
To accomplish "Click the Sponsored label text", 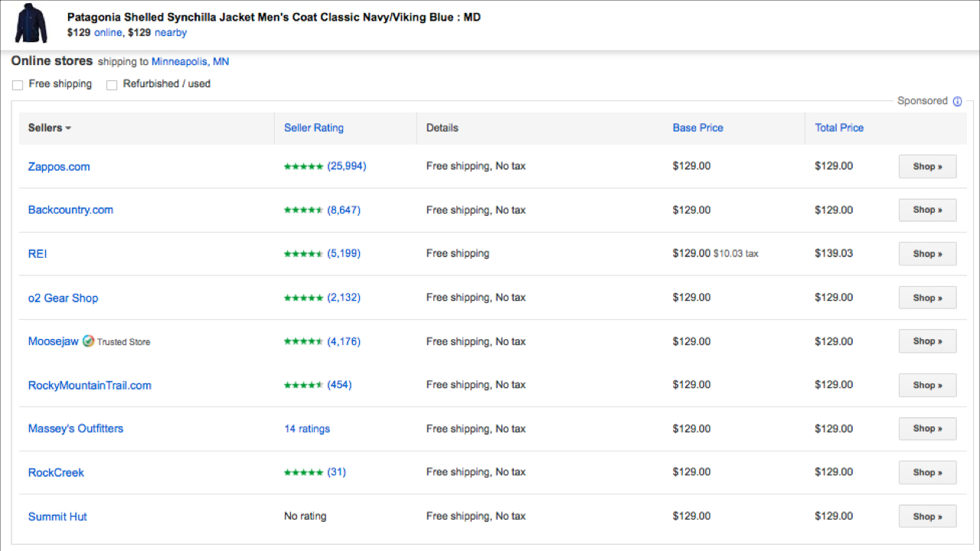I will [x=923, y=101].
